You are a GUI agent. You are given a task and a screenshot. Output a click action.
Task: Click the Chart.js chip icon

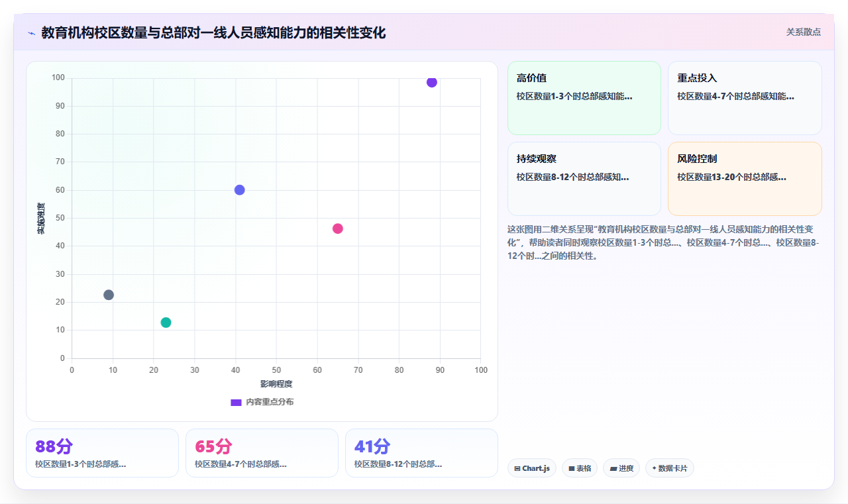[517, 468]
